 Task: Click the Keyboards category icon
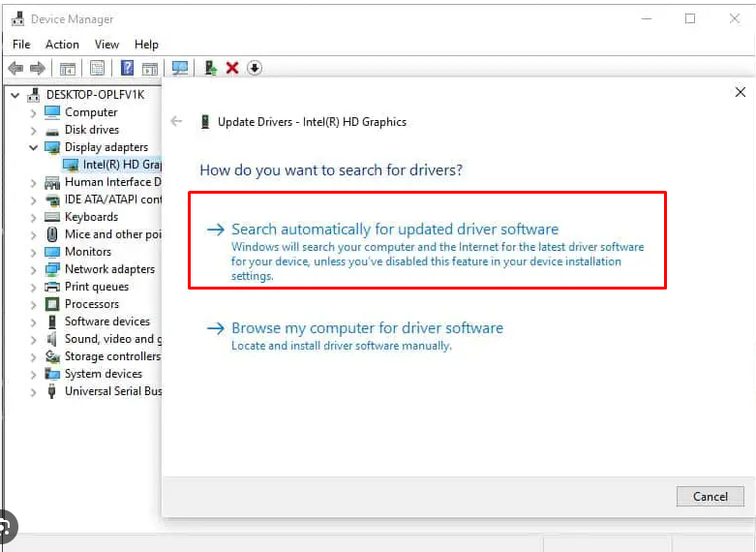(x=52, y=217)
